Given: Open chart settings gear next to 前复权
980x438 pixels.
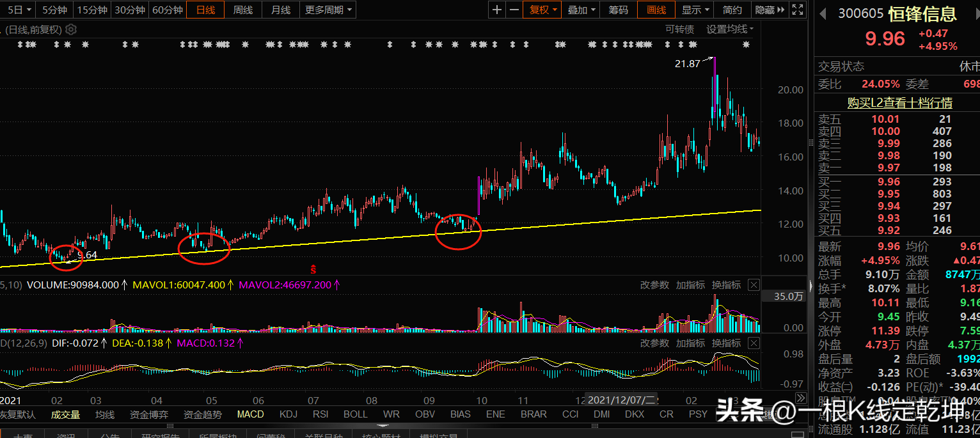Looking at the screenshot, I should (x=71, y=29).
